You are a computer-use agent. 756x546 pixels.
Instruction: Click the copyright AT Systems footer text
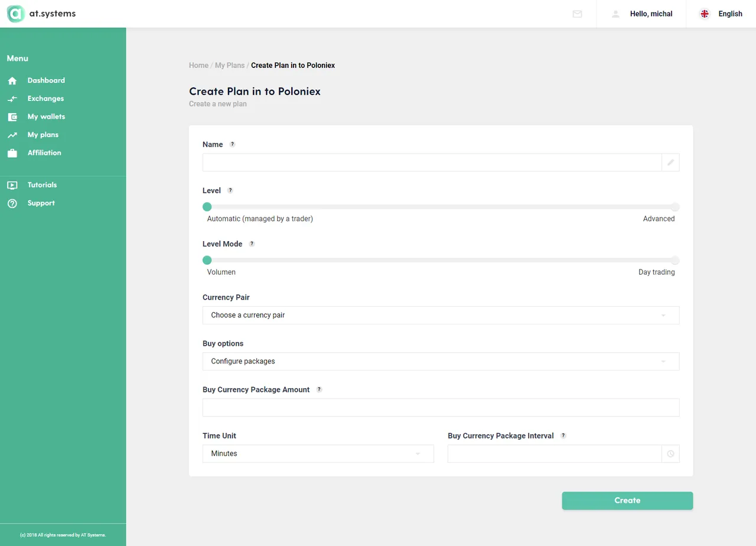(63, 535)
